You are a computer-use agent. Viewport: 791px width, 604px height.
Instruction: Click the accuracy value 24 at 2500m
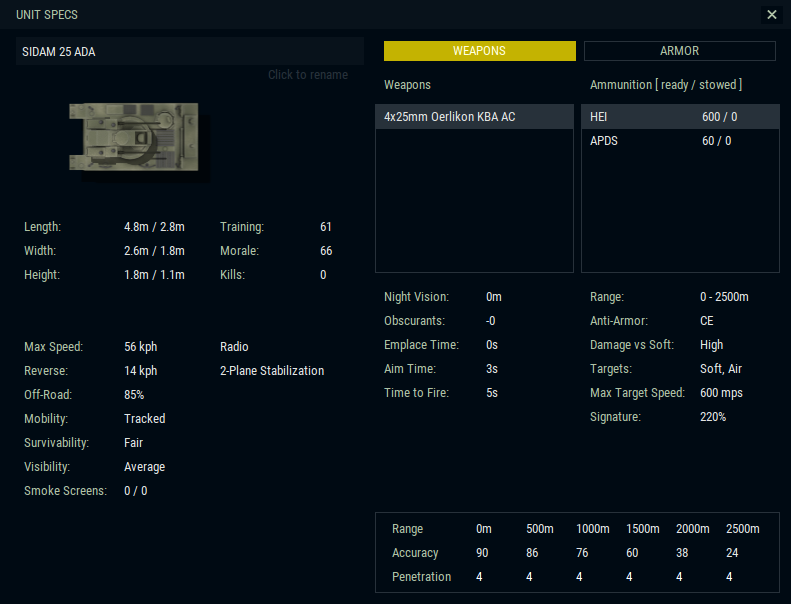coord(732,553)
